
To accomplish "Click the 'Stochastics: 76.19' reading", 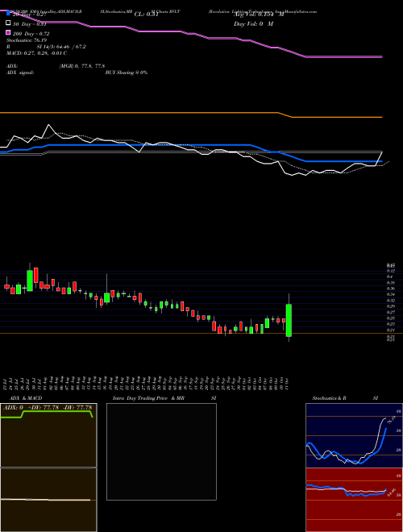I will tap(26, 40).
